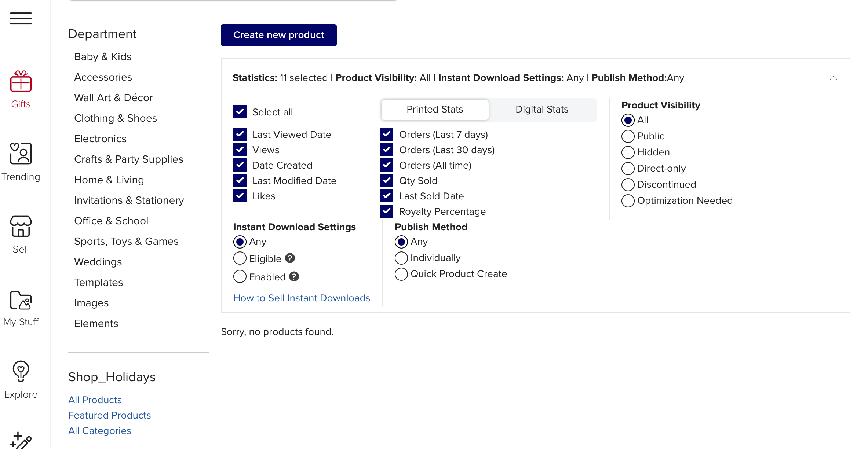Click the Create new product button
This screenshot has height=449, width=868.
[x=279, y=35]
